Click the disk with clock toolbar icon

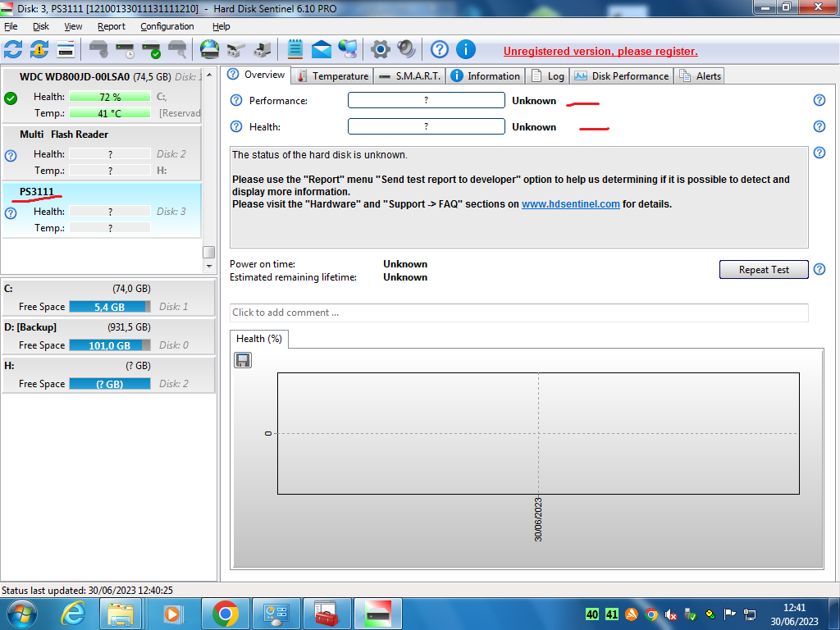point(126,49)
